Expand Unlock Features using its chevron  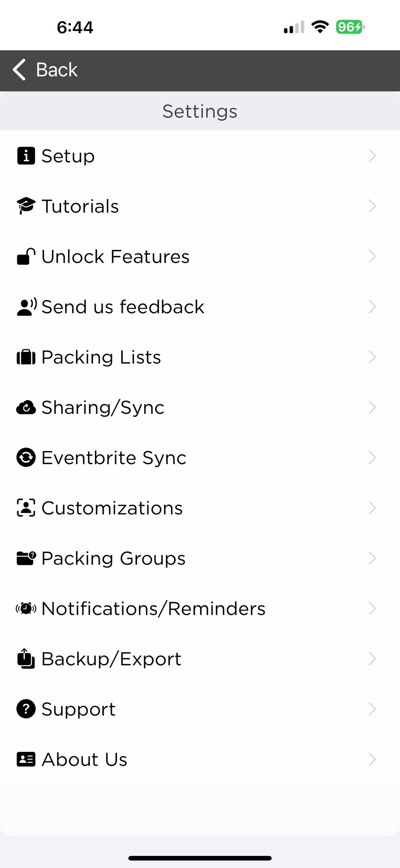372,256
